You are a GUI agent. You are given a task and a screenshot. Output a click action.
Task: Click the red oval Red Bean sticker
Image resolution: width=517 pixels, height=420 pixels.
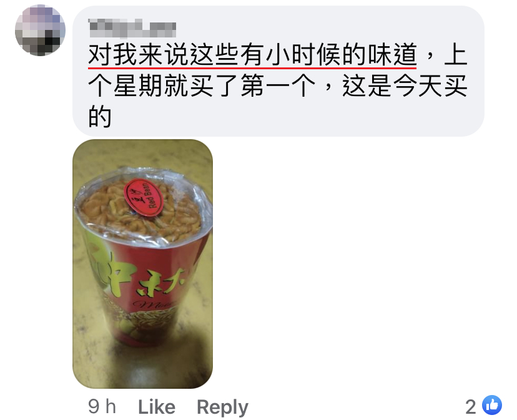click(143, 197)
